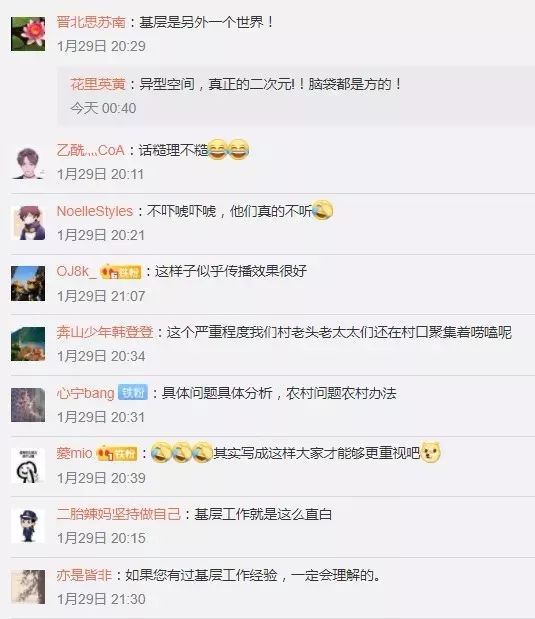This screenshot has height=619, width=535.
Task: Open the 心宁bang profile link
Action: [86, 393]
